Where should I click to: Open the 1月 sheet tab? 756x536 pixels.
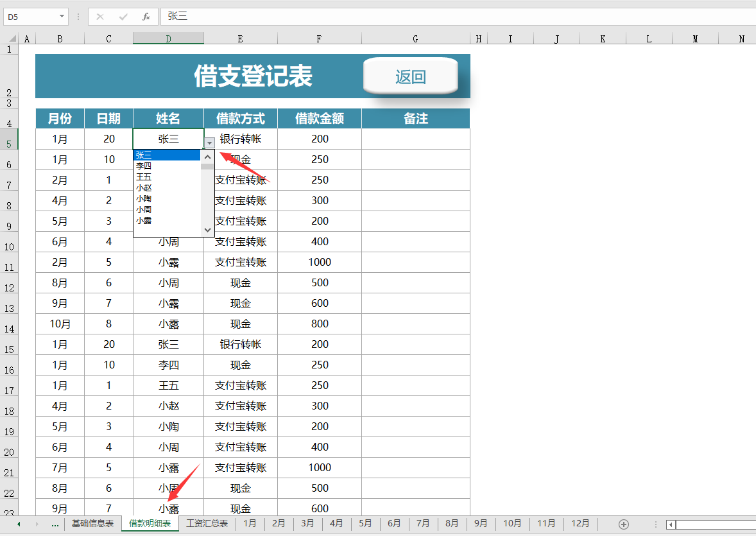pos(250,524)
